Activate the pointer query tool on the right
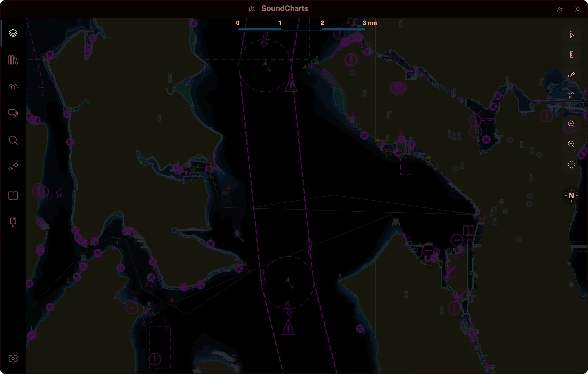The height and width of the screenshot is (374, 588). (571, 34)
